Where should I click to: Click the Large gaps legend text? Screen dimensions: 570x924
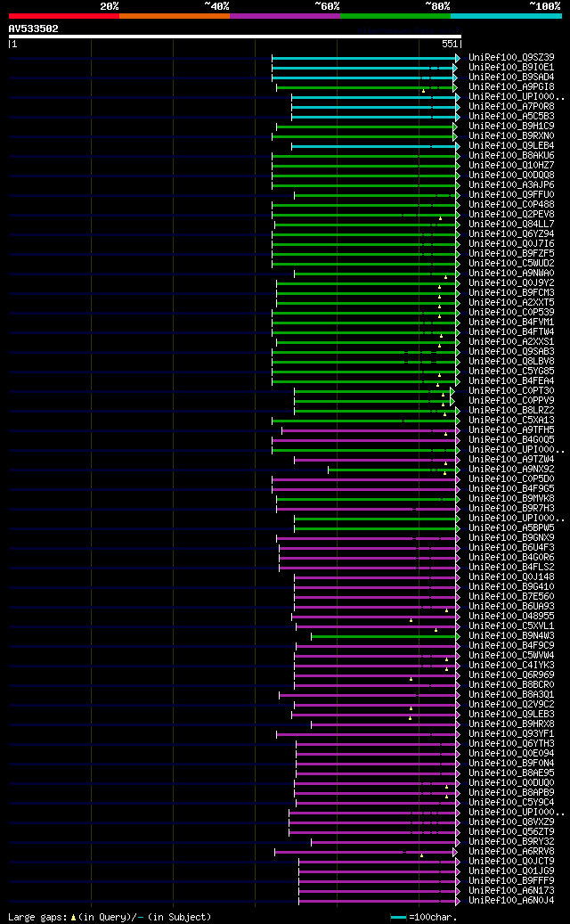click(x=110, y=918)
